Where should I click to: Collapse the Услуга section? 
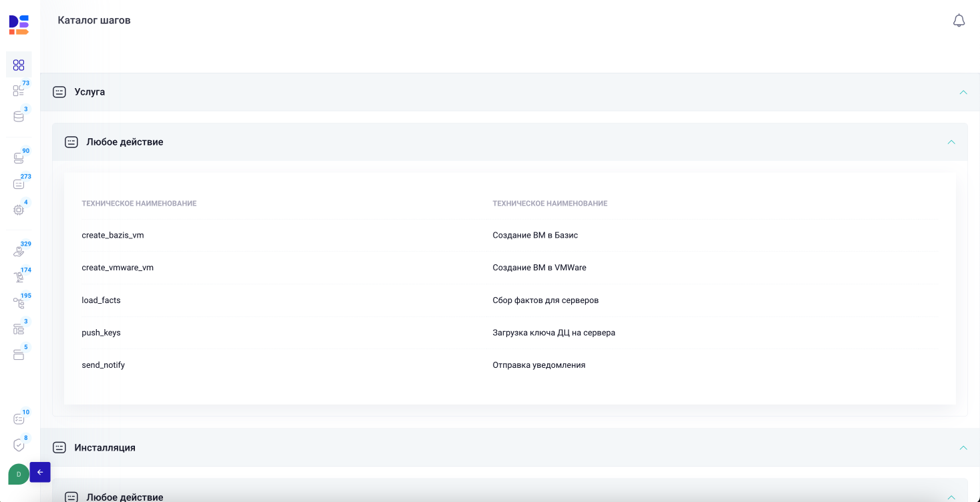963,92
